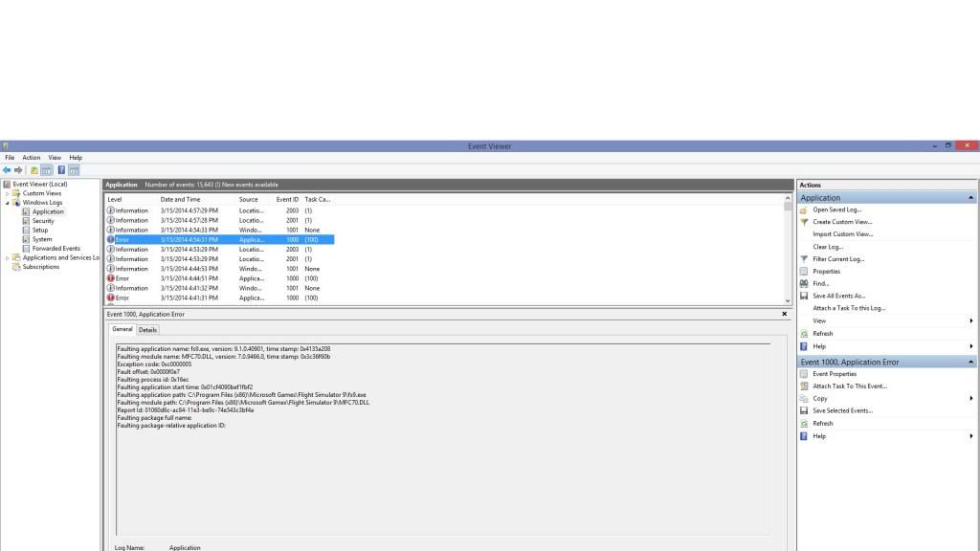Viewport: 980px width, 551px height.
Task: Select the Security log in tree
Action: point(43,221)
